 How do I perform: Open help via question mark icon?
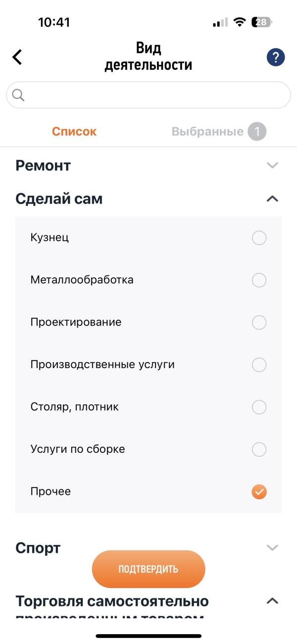click(276, 57)
